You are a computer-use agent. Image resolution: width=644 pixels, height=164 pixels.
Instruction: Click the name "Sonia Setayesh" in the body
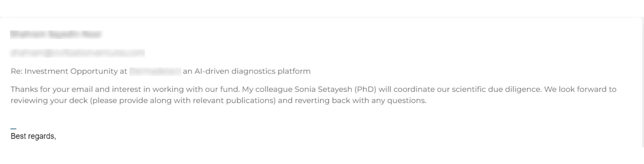click(323, 90)
